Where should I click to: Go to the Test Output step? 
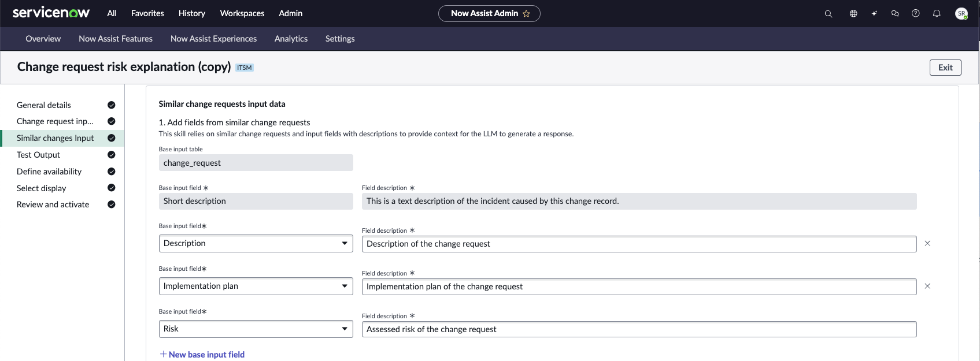pos(38,155)
